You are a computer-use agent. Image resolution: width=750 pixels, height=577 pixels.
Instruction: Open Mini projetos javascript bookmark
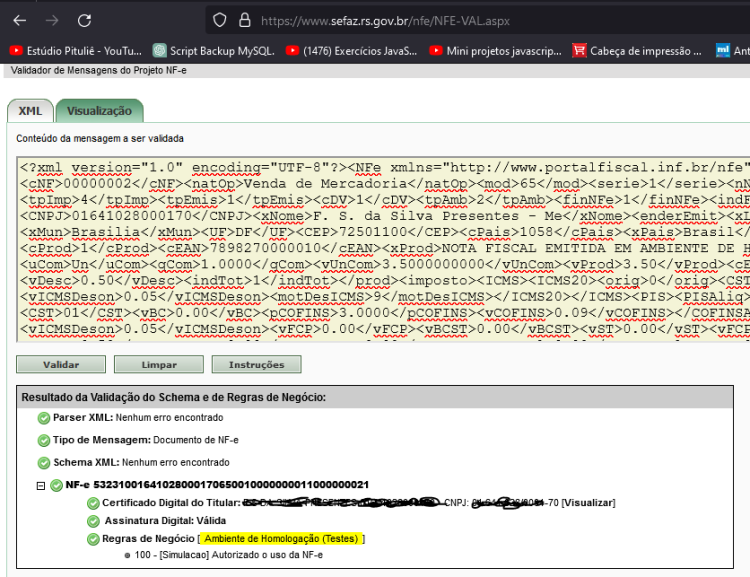coord(496,51)
